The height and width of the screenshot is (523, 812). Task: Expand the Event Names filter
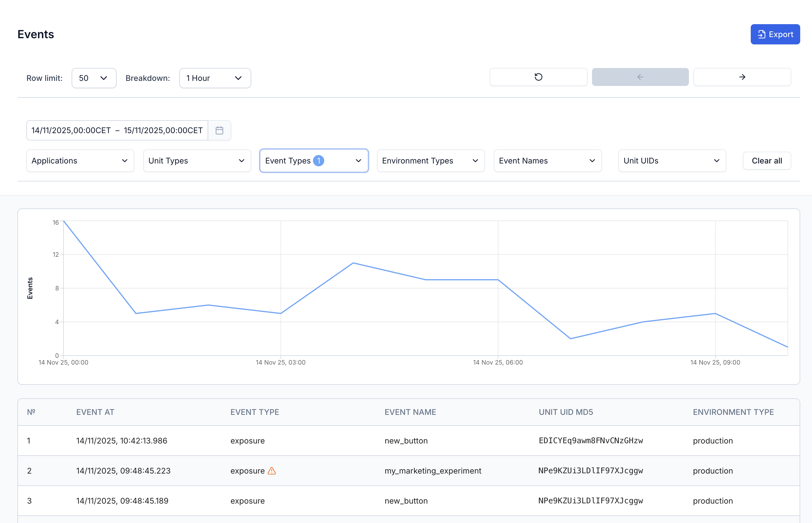click(x=547, y=161)
